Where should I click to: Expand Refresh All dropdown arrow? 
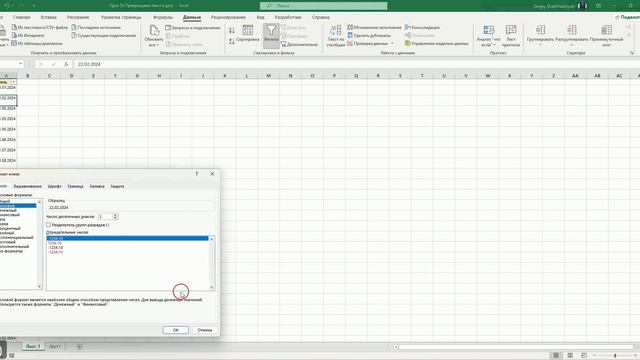click(x=157, y=45)
